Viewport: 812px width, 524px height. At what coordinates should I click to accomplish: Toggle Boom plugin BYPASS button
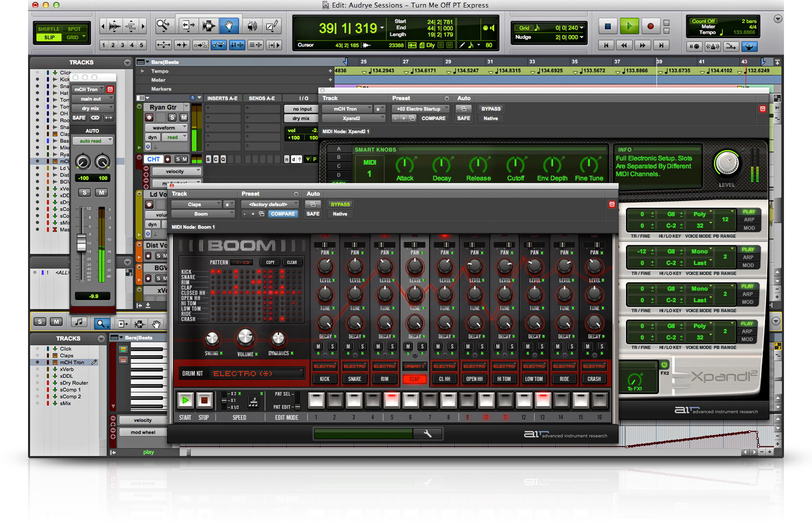pyautogui.click(x=340, y=204)
